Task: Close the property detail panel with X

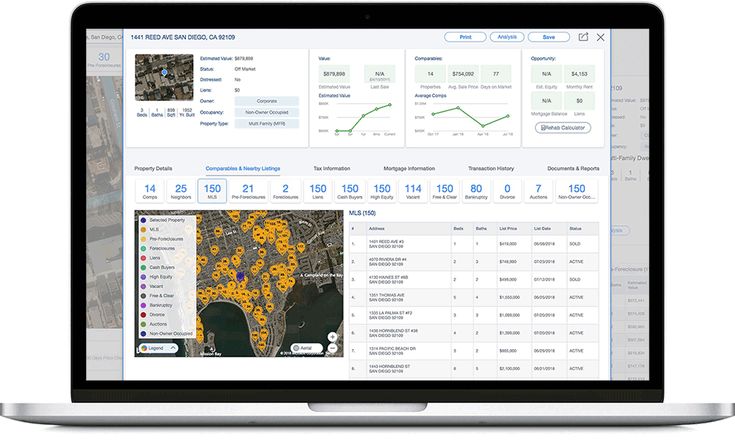Action: click(600, 37)
